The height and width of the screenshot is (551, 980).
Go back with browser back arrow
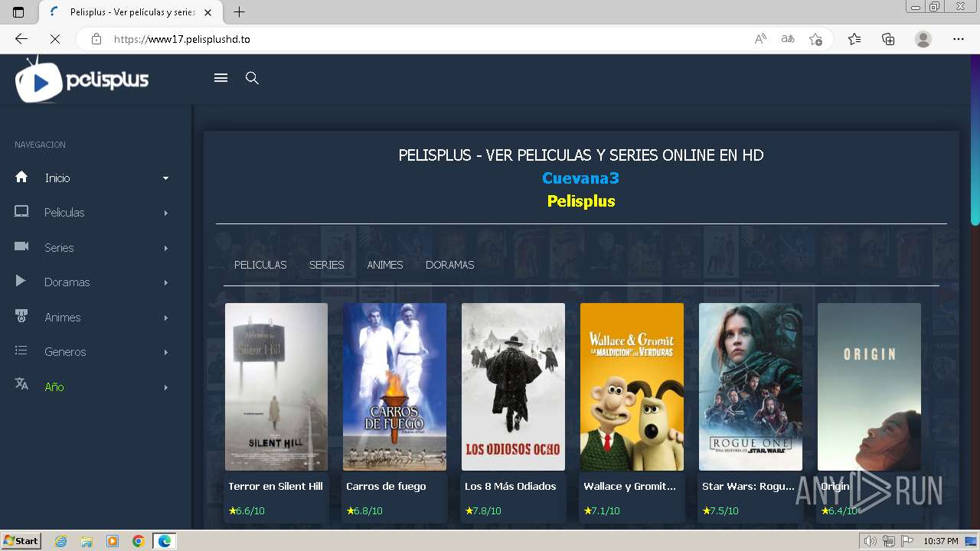(x=21, y=39)
